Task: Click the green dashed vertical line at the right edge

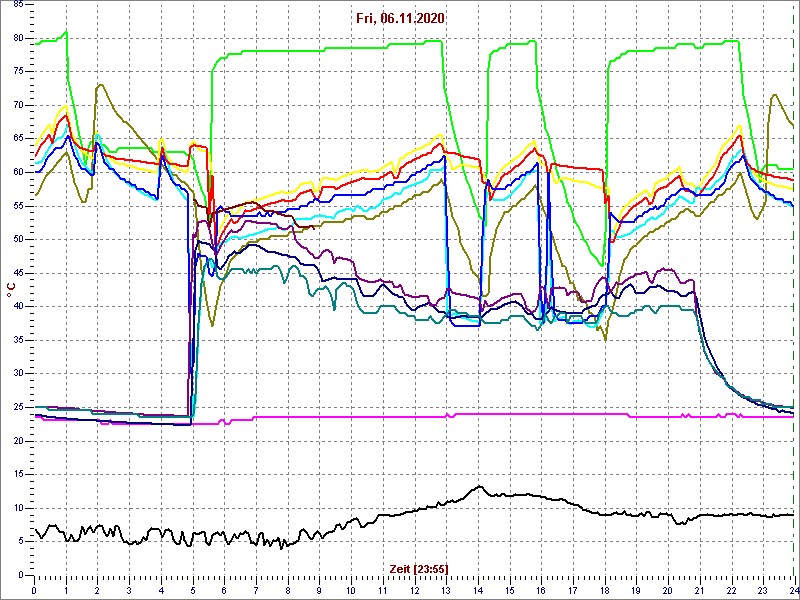Action: tap(795, 300)
